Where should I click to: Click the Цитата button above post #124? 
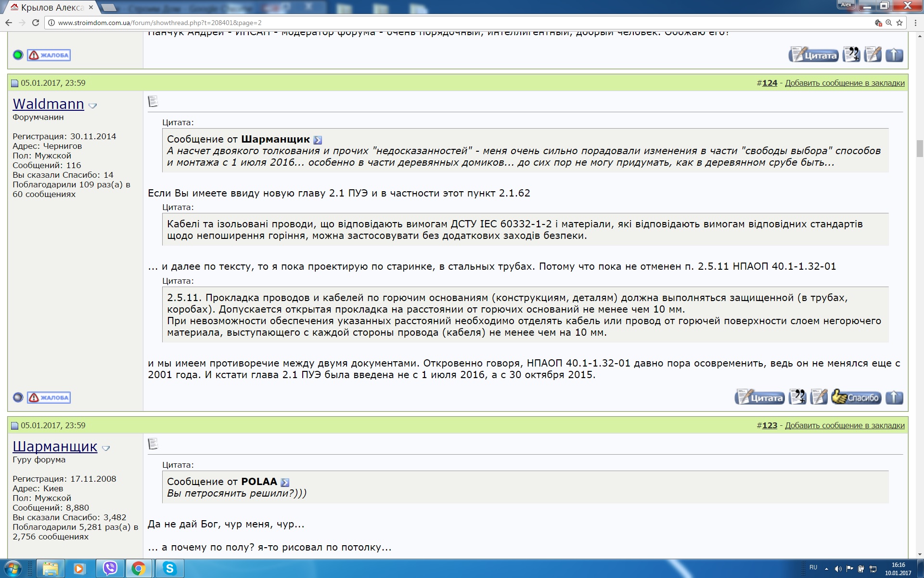[813, 55]
